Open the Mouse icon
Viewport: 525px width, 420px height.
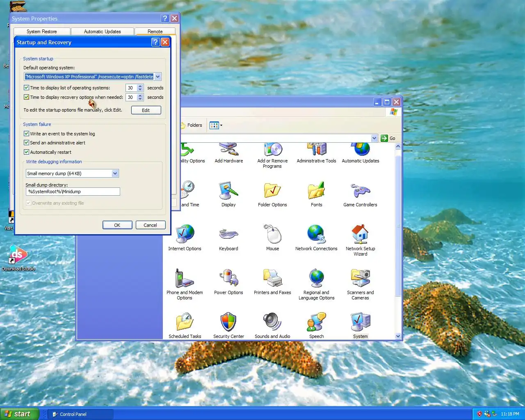pos(272,238)
